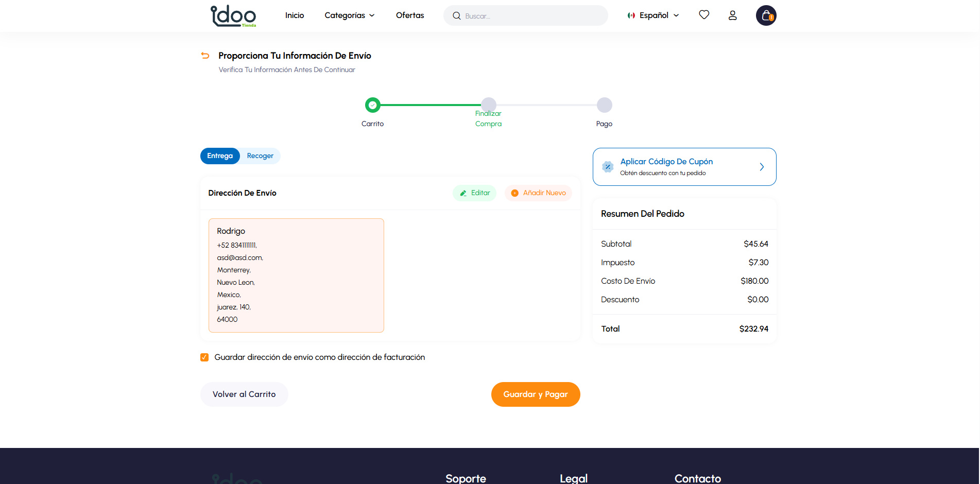Click the search magnifier icon
Image resolution: width=980 pixels, height=484 pixels.
pyautogui.click(x=456, y=16)
